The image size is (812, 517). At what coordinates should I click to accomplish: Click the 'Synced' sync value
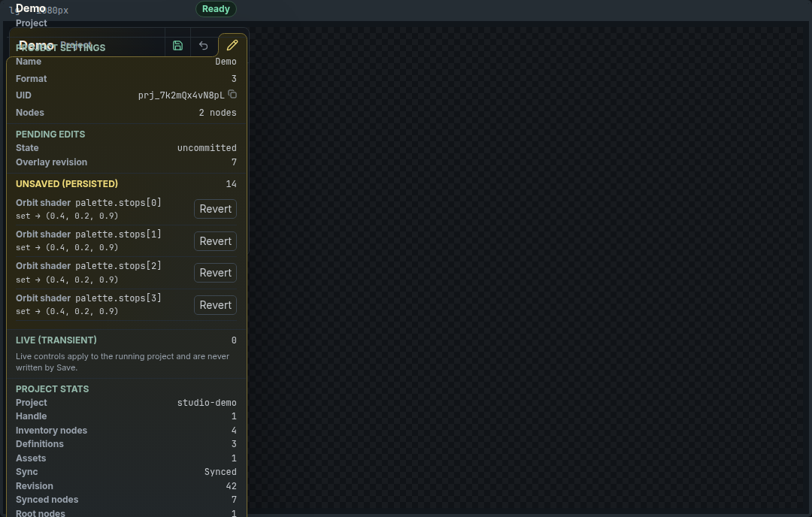220,472
